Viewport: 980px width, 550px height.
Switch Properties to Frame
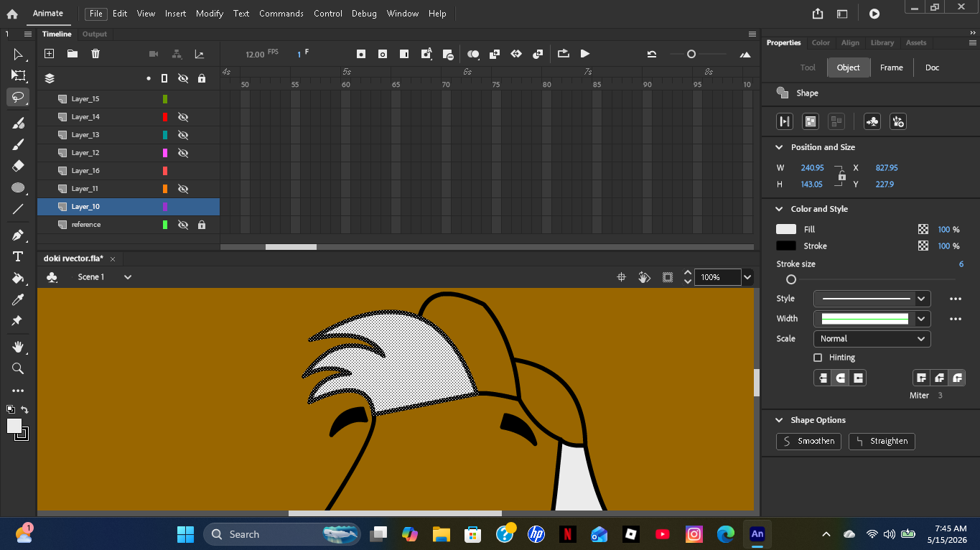pos(892,67)
